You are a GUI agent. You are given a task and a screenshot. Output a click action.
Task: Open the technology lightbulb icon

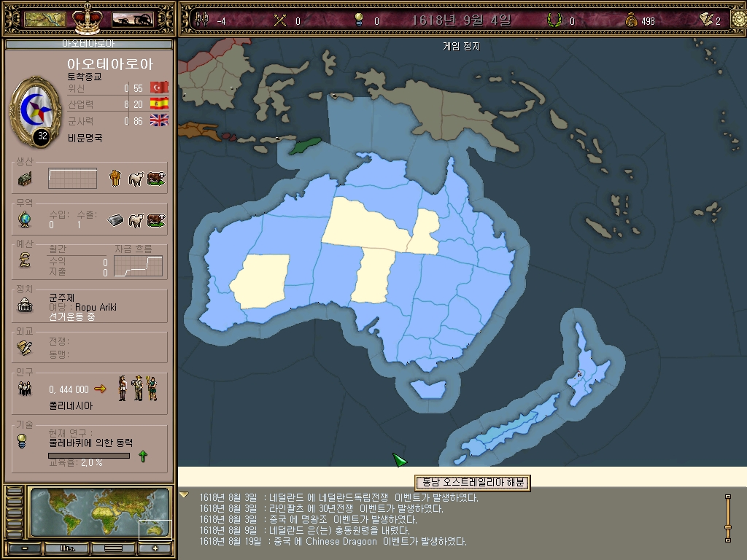tap(22, 441)
